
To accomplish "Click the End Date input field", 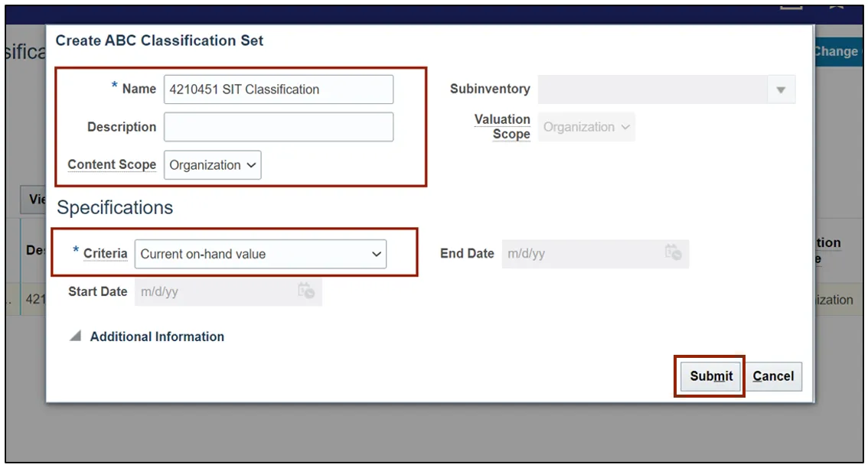I will click(x=582, y=253).
